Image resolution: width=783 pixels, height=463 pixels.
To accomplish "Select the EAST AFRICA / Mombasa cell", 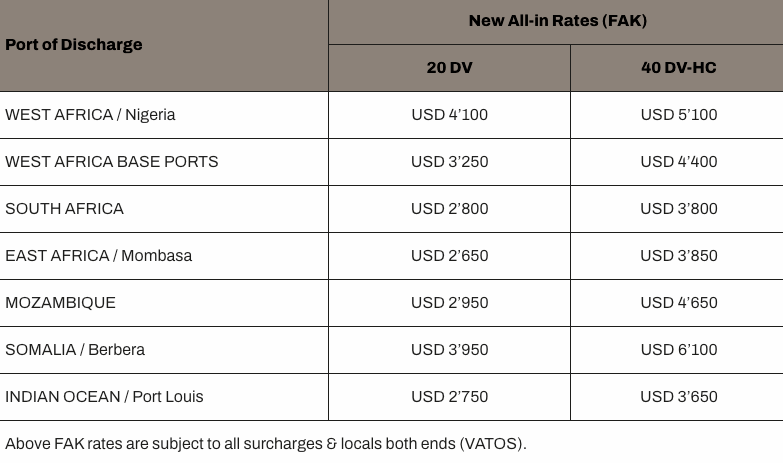I will [x=98, y=256].
